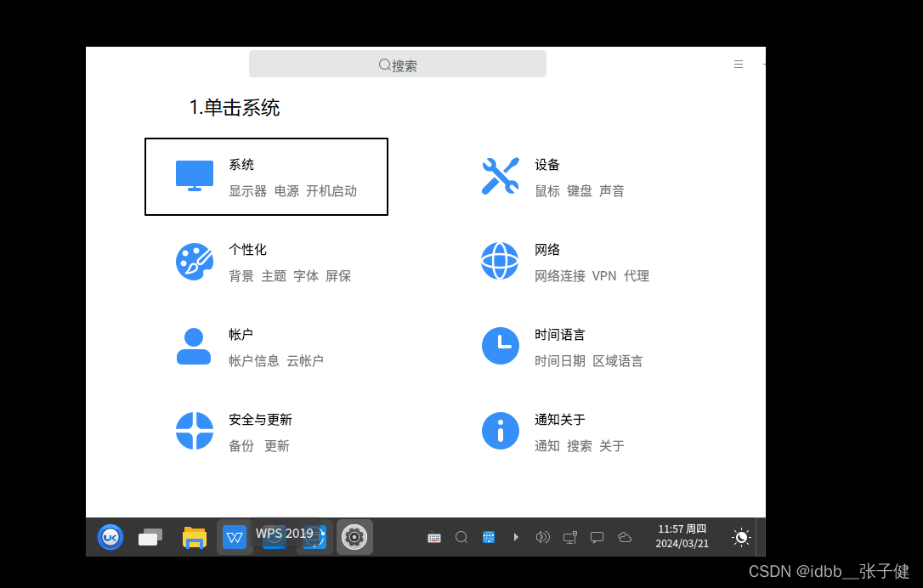Open 网络连接 connection settings
This screenshot has width=923, height=588.
coord(560,276)
